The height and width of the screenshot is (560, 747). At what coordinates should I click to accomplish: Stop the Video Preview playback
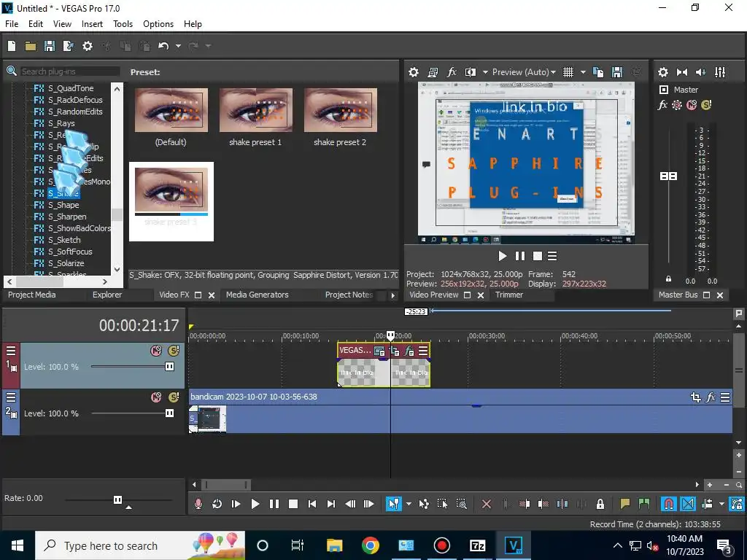pos(538,256)
